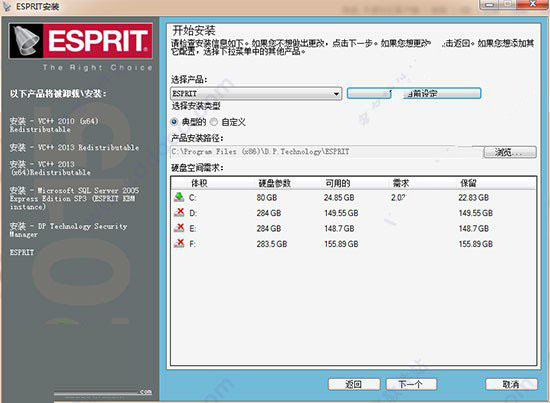550x403 pixels.
Task: Click the 体积 column header
Action: point(199,183)
